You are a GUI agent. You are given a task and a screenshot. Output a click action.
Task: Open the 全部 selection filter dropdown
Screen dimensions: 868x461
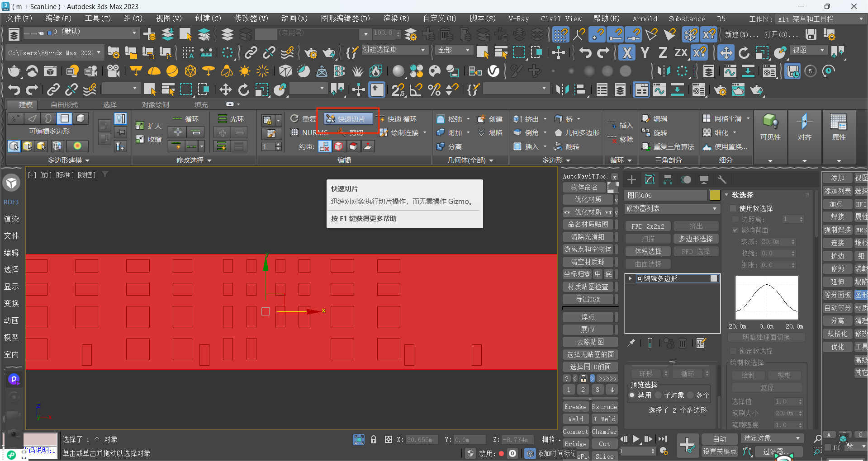tap(454, 50)
